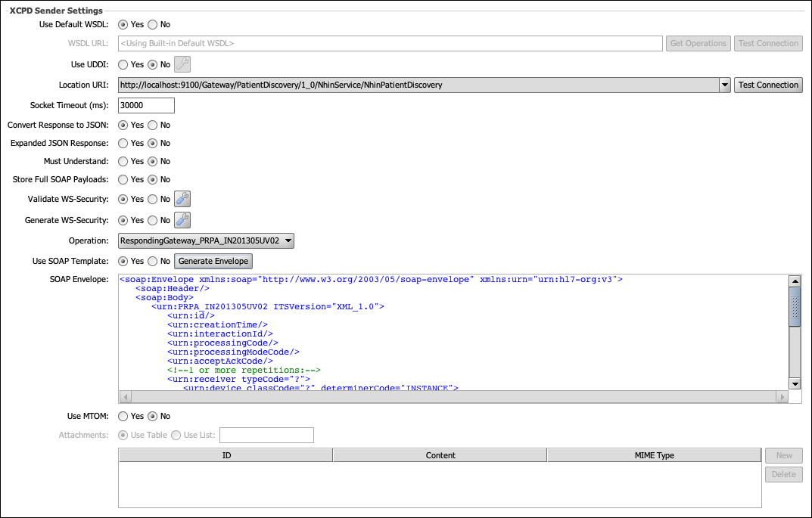The height and width of the screenshot is (518, 812).
Task: Click SOAP Envelope vertical scroll up arrow
Action: (795, 281)
